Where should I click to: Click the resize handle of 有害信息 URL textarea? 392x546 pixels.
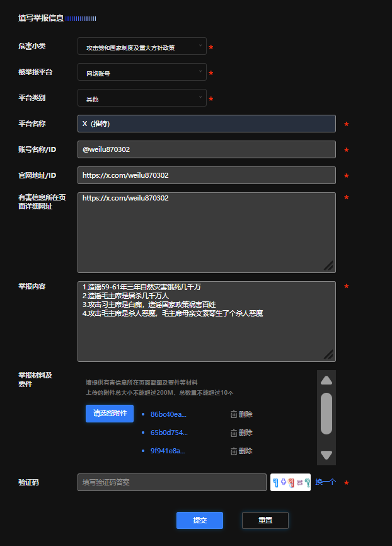pyautogui.click(x=328, y=265)
